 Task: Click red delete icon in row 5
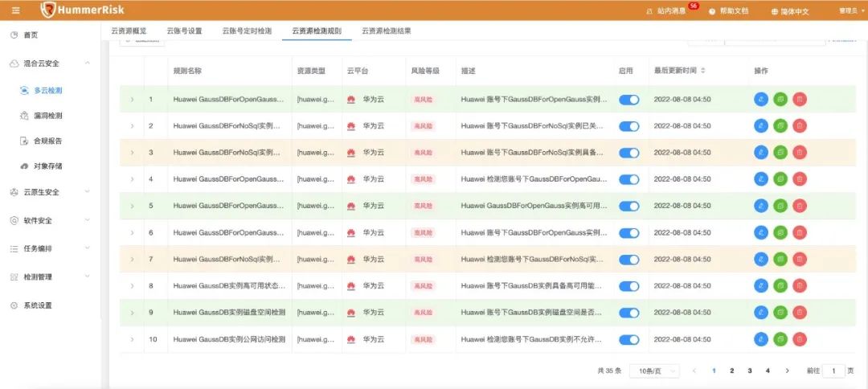[x=800, y=206]
